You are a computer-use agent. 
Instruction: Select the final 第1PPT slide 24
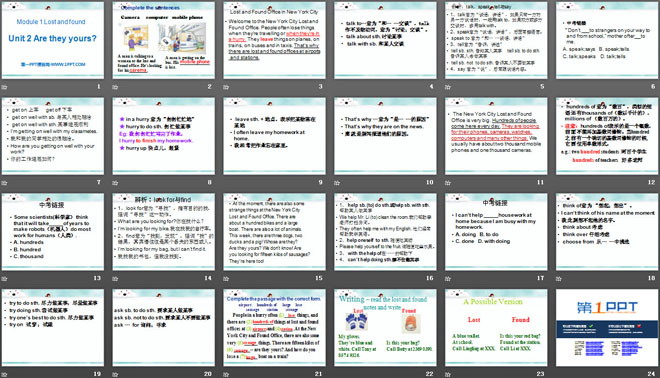point(607,327)
